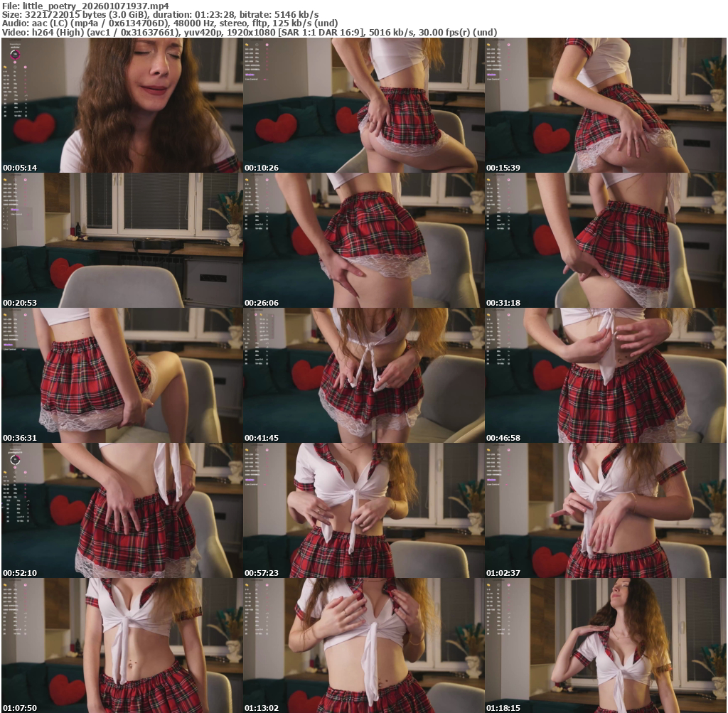Select the frame stamped 01:13:02
728x713 pixels.
coord(363,645)
